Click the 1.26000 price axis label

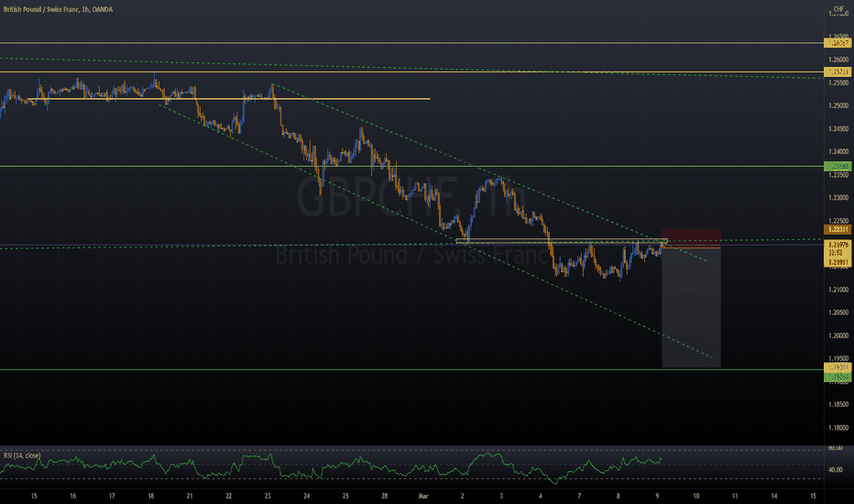pos(838,60)
